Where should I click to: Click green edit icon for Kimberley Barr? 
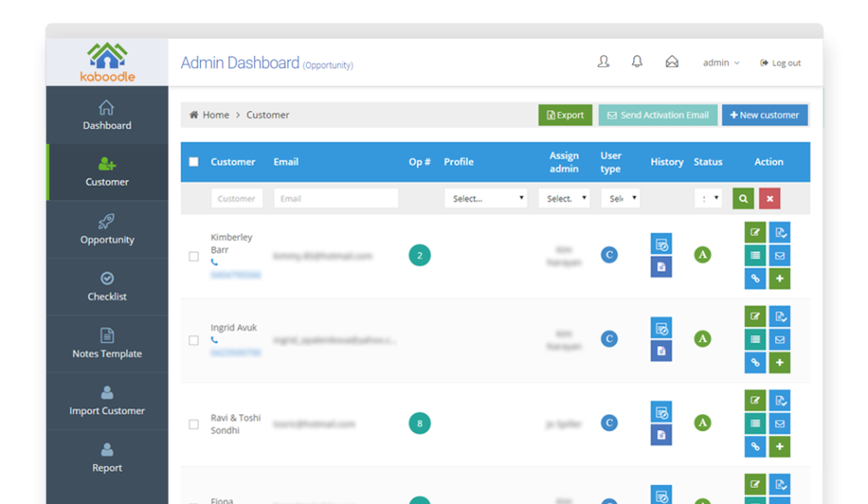point(754,232)
